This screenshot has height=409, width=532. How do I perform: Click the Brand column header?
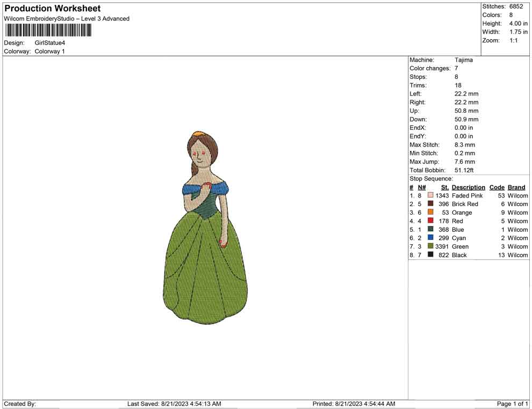(516, 187)
